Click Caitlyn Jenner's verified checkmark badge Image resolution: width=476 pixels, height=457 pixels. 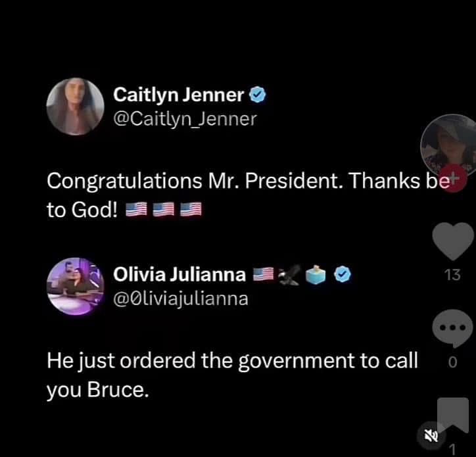pos(258,95)
